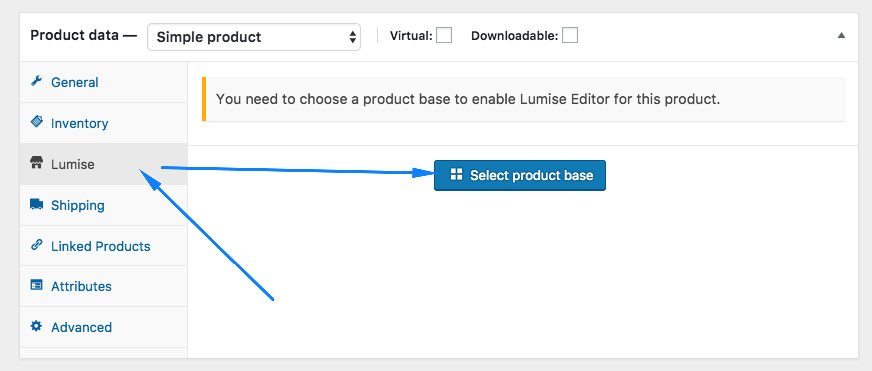Viewport: 872px width, 371px height.
Task: Click the tag icon beside Inventory
Action: tap(37, 122)
